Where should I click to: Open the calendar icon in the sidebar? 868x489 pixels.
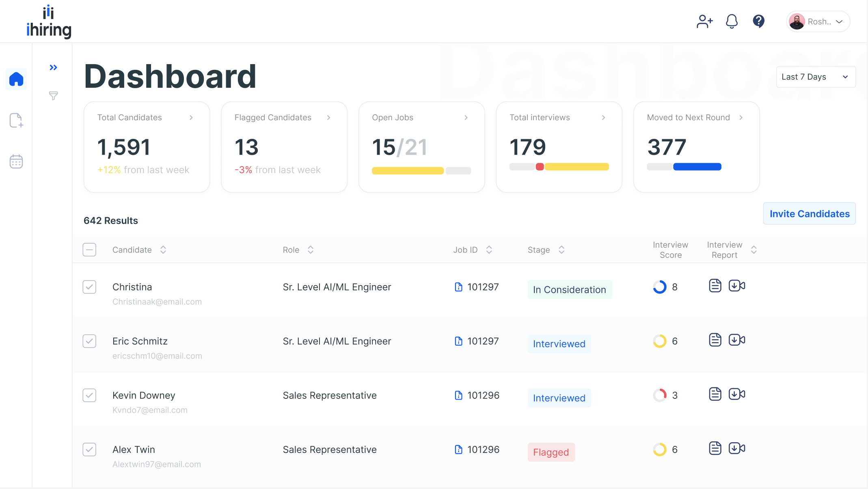point(16,161)
